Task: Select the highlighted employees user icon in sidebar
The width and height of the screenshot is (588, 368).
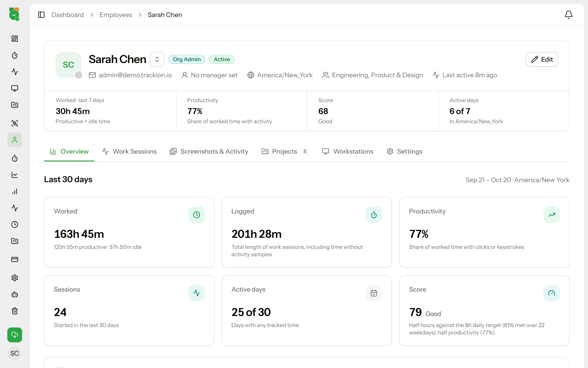Action: (x=14, y=140)
